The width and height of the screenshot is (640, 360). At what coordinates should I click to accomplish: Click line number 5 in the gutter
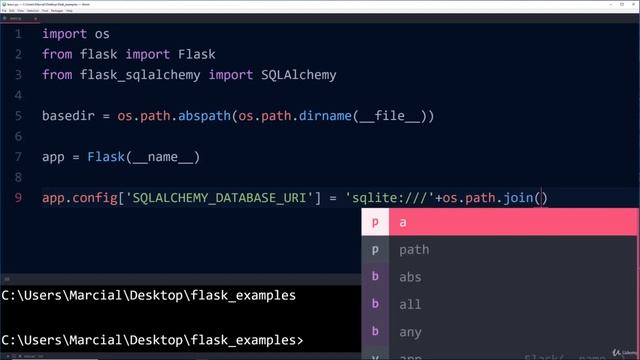pyautogui.click(x=18, y=116)
